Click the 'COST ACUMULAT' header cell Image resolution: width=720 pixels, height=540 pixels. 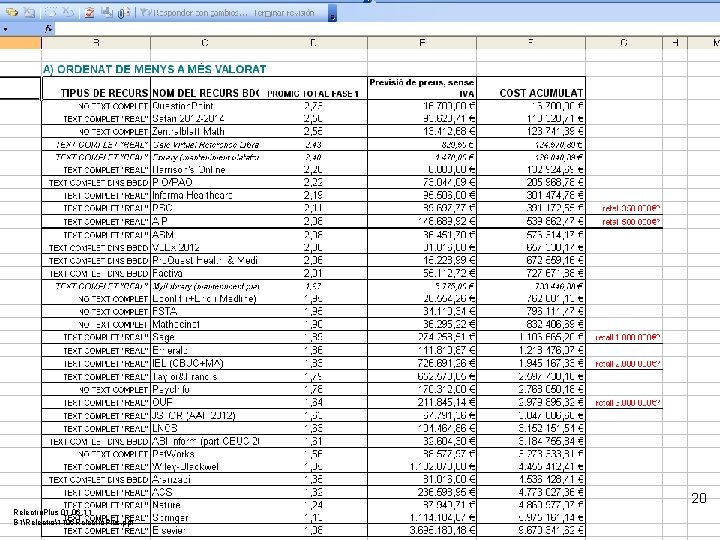coord(531,88)
